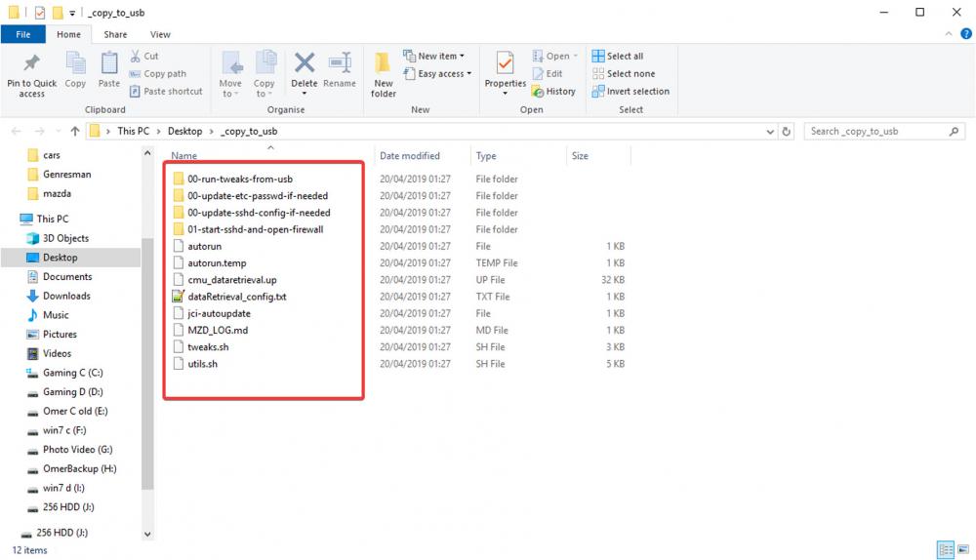Click the Refresh button next to address bar
The height and width of the screenshot is (560, 976).
786,132
